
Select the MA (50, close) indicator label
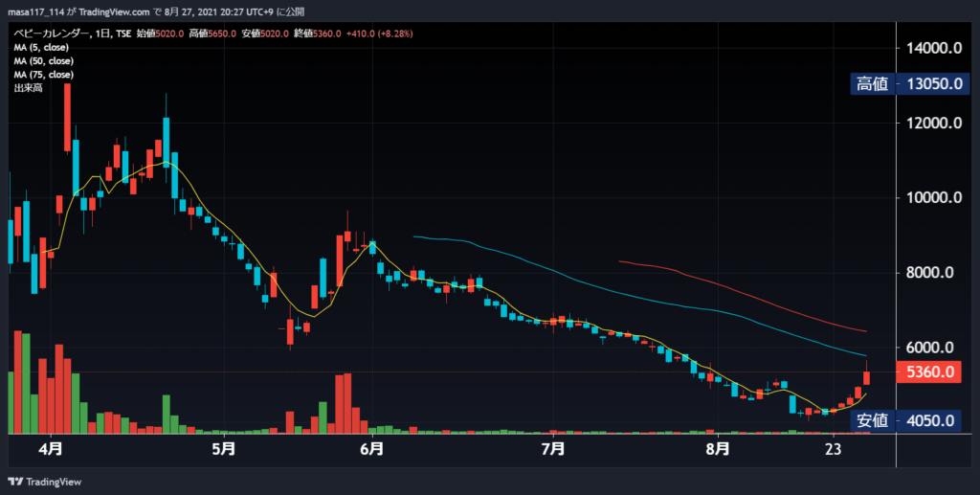click(44, 61)
